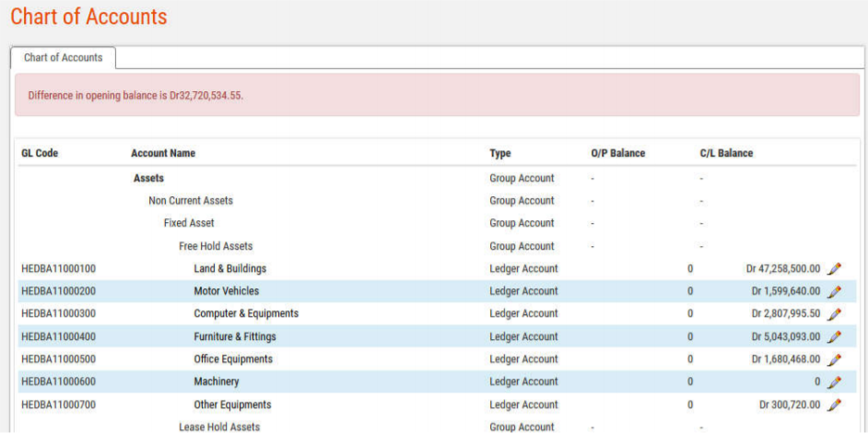Click pencil icon for Computer & Equipments

[834, 314]
